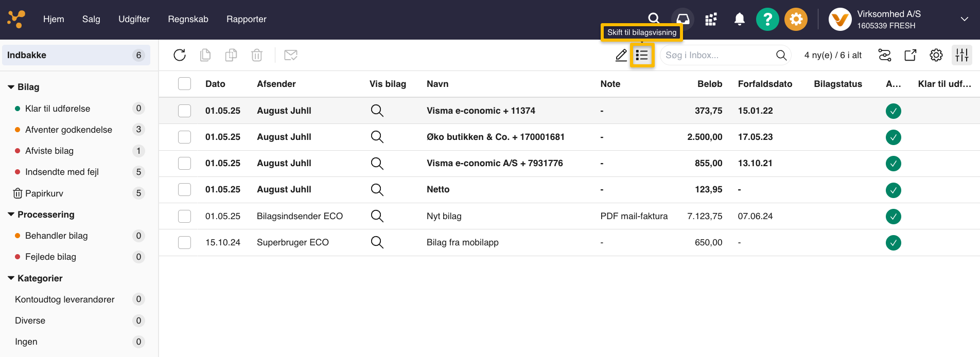
Task: Click the trash delete icon in toolbar
Action: [x=257, y=55]
